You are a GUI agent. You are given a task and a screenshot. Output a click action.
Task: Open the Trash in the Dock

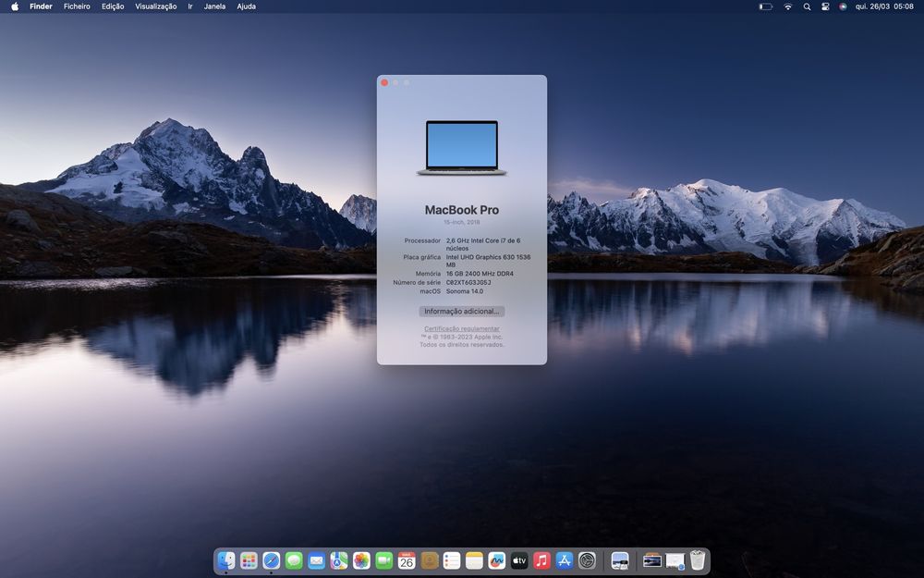coord(697,560)
